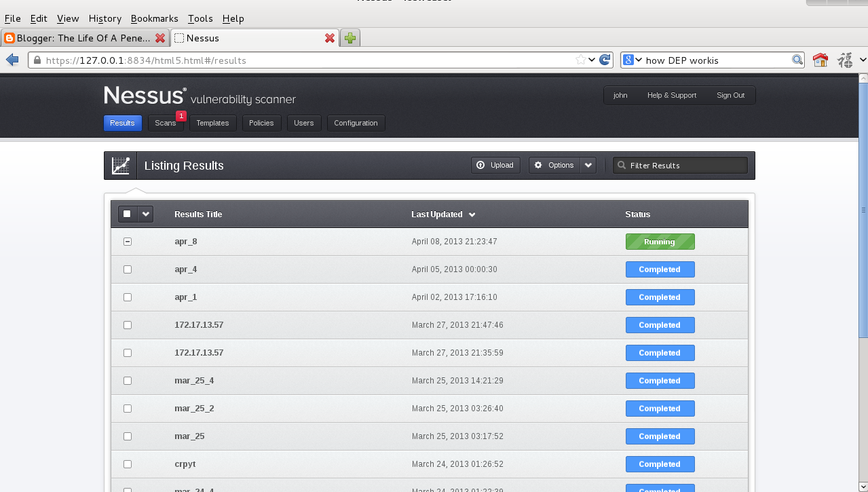868x492 pixels.
Task: Click the Listing Results chart icon
Action: pyautogui.click(x=120, y=165)
